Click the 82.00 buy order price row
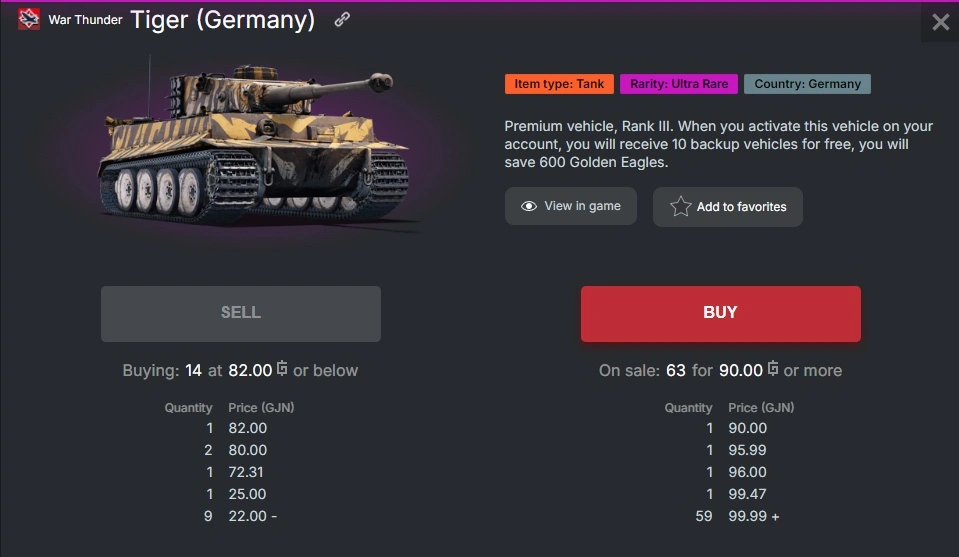959x557 pixels. [x=247, y=428]
